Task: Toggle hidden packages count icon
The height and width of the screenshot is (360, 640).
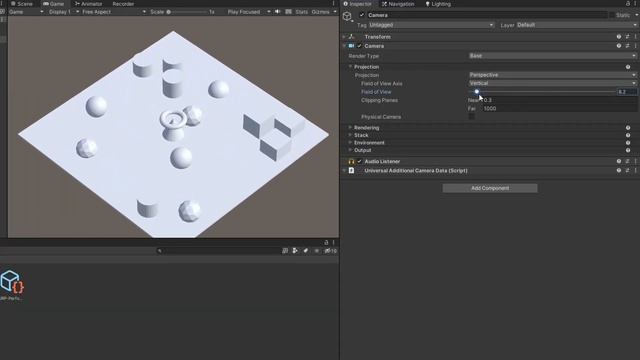Action: click(331, 251)
